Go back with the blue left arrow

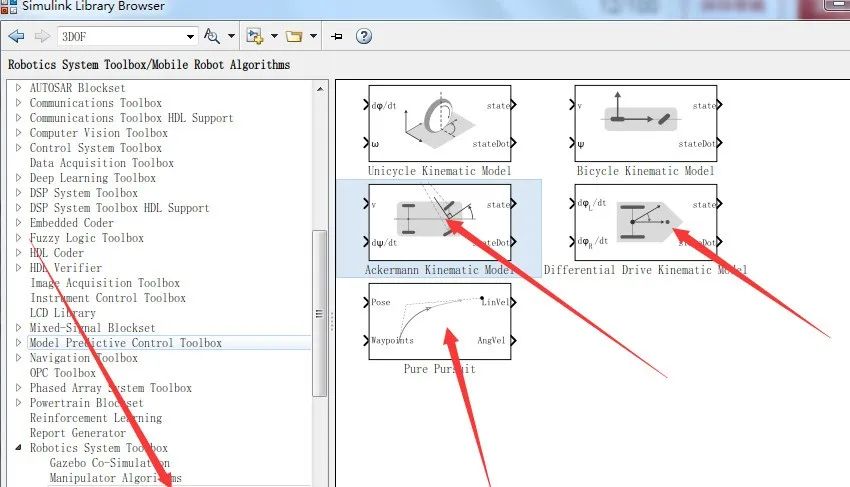pyautogui.click(x=16, y=36)
